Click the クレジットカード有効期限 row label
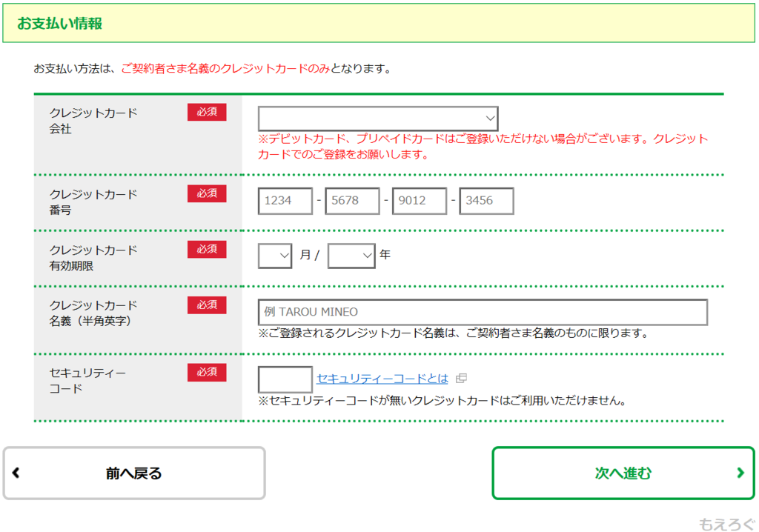The image size is (759, 532). point(93,258)
